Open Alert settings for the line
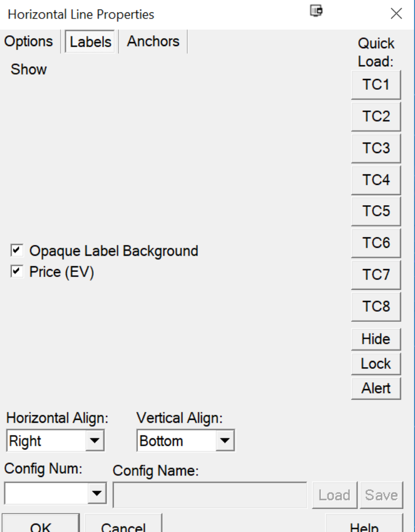The image size is (415, 532). point(376,387)
